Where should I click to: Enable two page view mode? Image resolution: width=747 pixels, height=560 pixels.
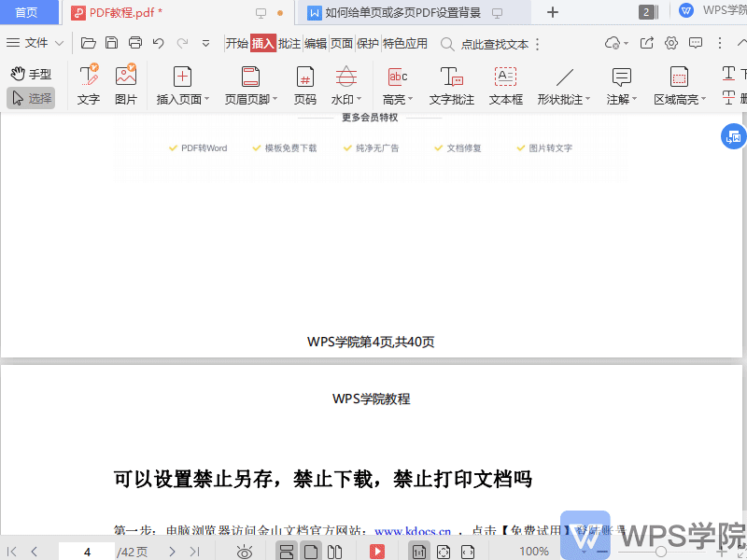(334, 552)
